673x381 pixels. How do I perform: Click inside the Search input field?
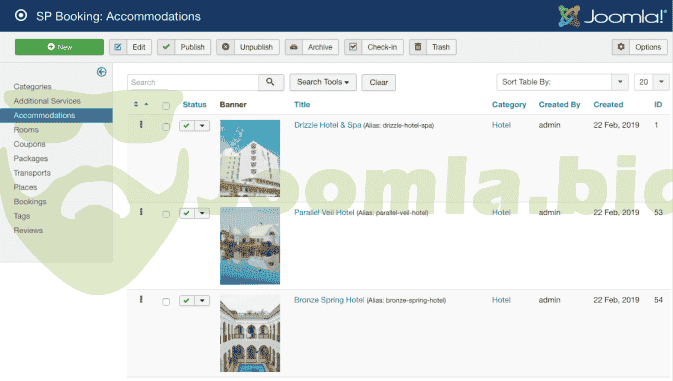(x=193, y=82)
